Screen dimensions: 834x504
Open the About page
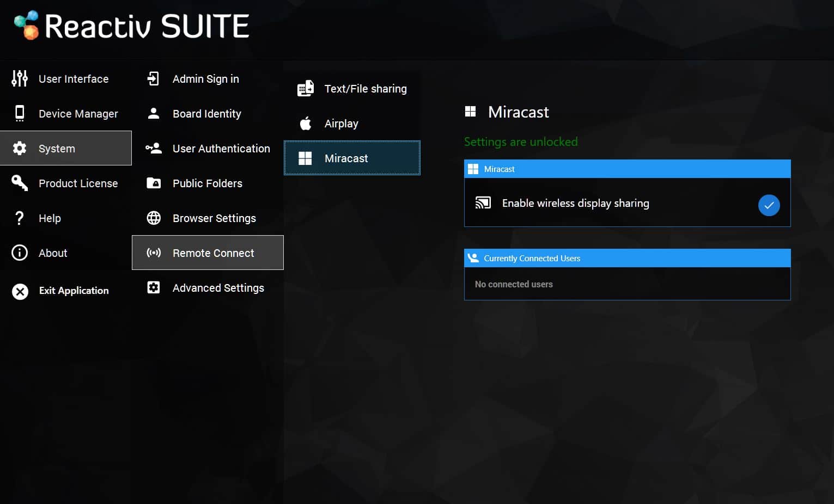click(x=66, y=253)
